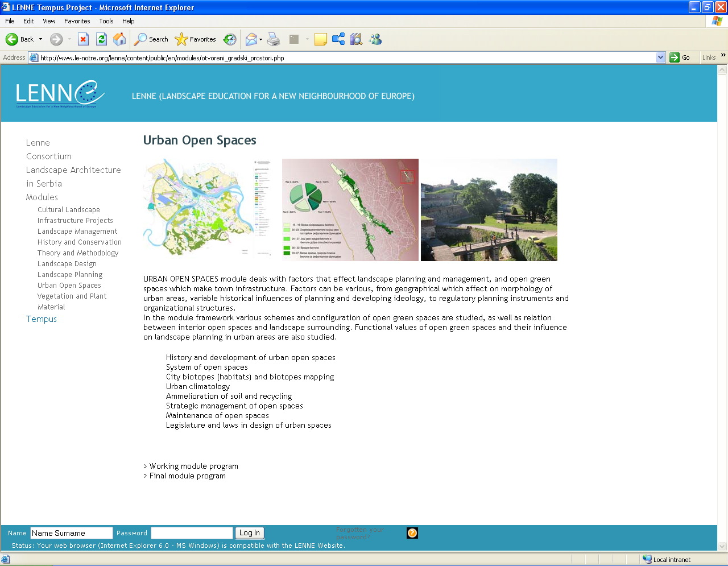
Task: Open the yellow note Discuss icon
Action: click(321, 39)
